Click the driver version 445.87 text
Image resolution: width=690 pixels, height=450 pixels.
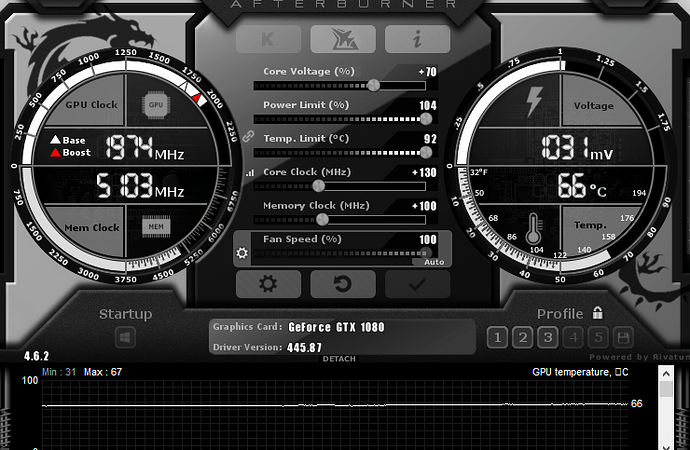305,348
